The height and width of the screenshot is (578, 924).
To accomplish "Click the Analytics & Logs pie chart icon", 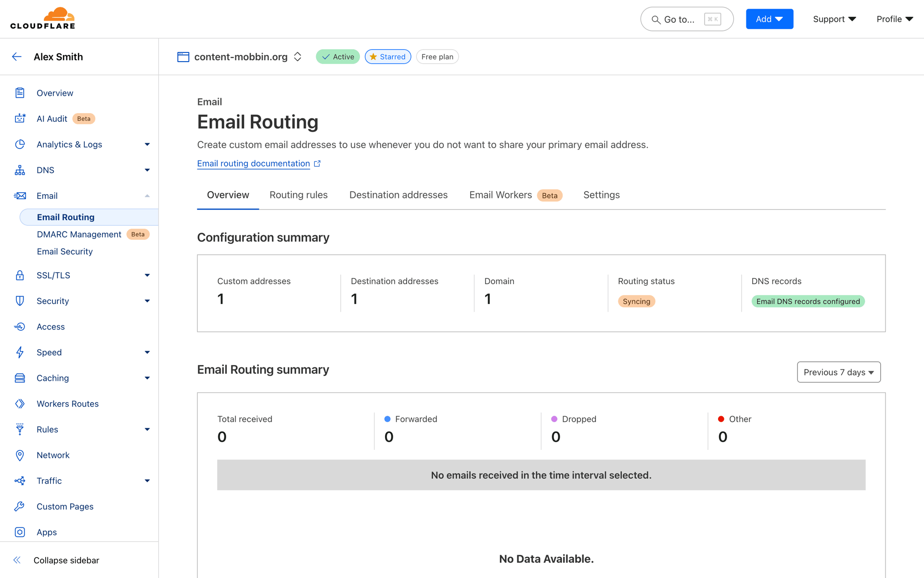I will [x=20, y=144].
